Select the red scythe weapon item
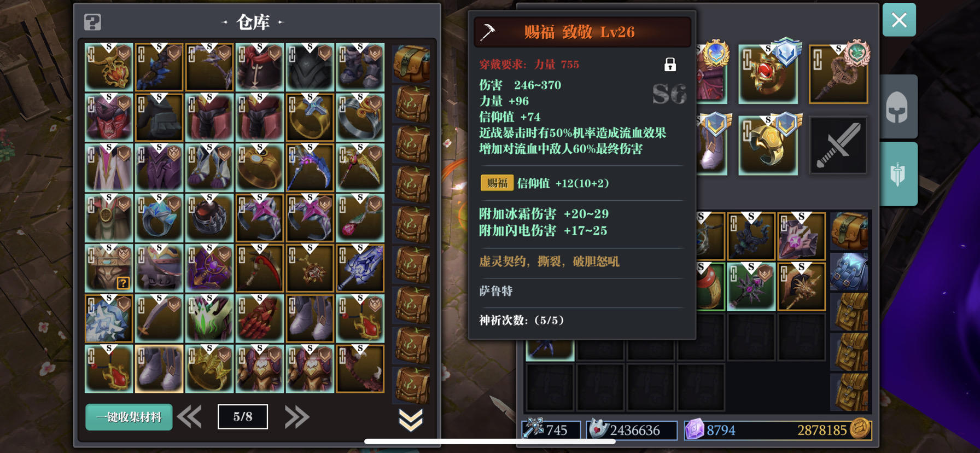980x453 pixels. [260, 268]
